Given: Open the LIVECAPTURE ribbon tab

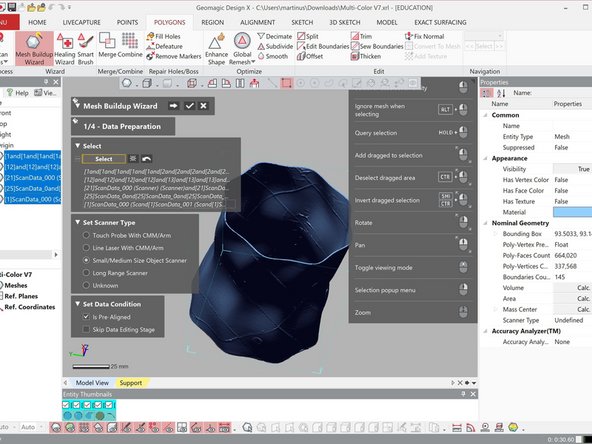Looking at the screenshot, I should (82, 22).
